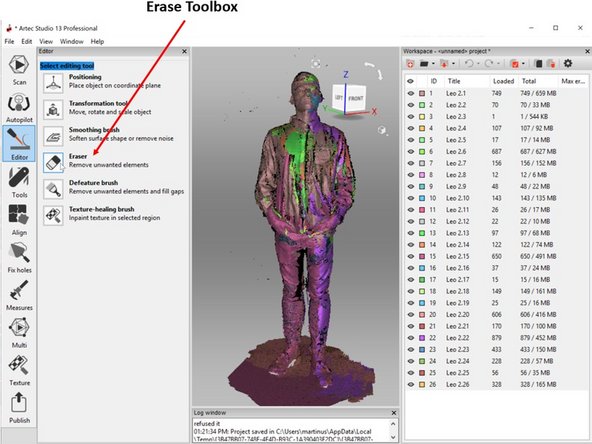Open the Measures panel

(19, 295)
